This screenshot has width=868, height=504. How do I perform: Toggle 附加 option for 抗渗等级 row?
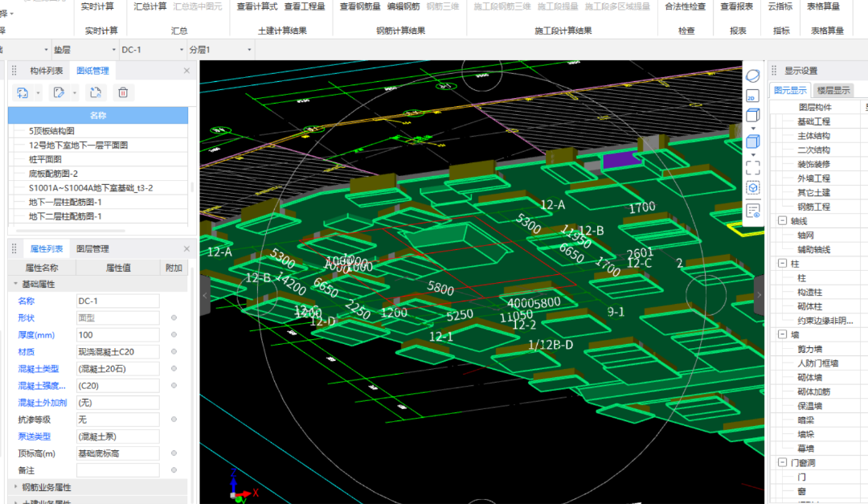pyautogui.click(x=174, y=420)
